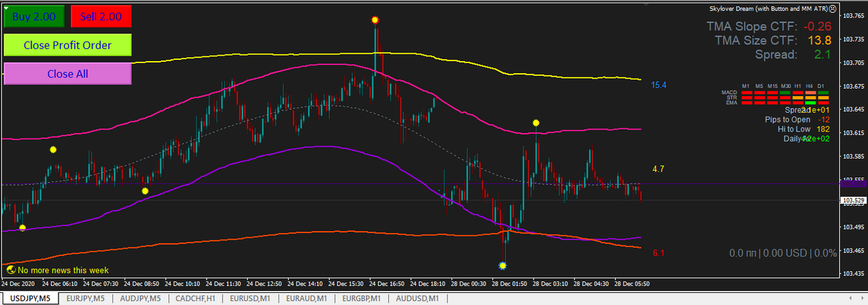Click the TMA Slope CTF value -0.26
The image size is (868, 305).
coord(819,27)
